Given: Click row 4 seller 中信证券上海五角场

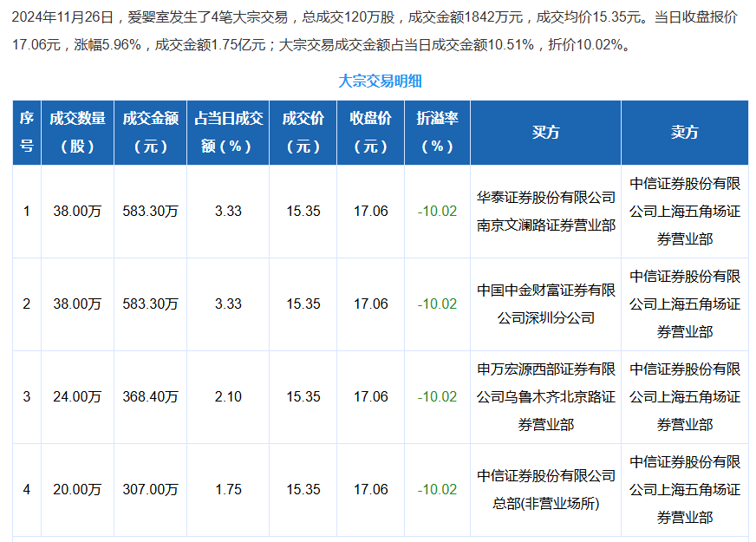Looking at the screenshot, I should click(685, 489).
